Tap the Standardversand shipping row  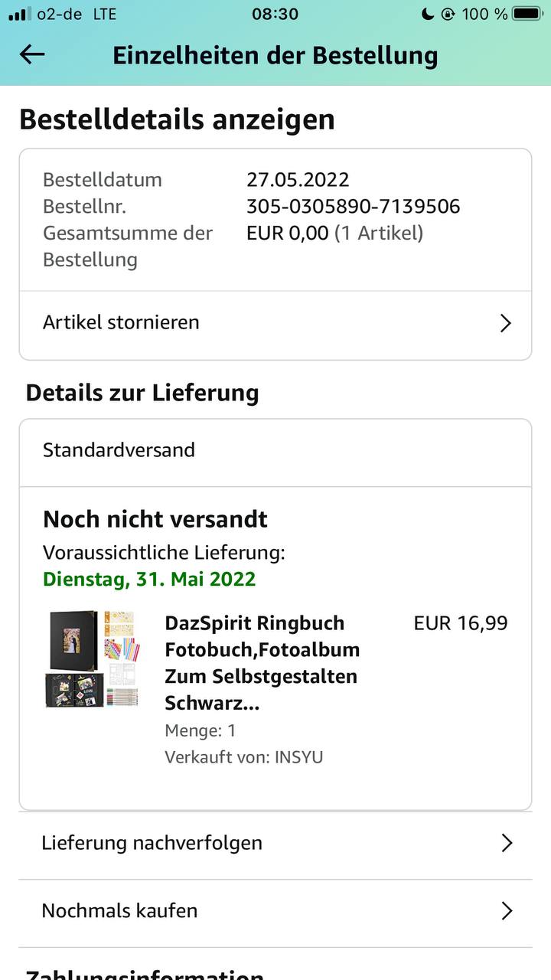[119, 450]
